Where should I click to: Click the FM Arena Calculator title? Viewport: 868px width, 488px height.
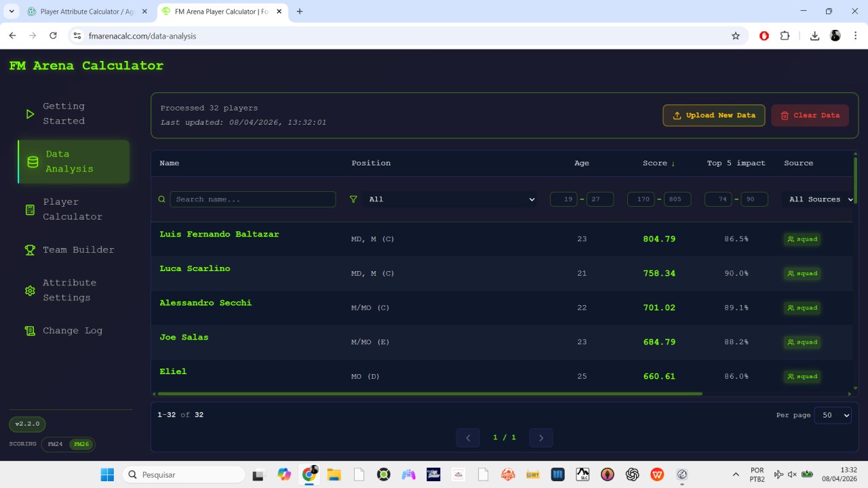coord(86,66)
